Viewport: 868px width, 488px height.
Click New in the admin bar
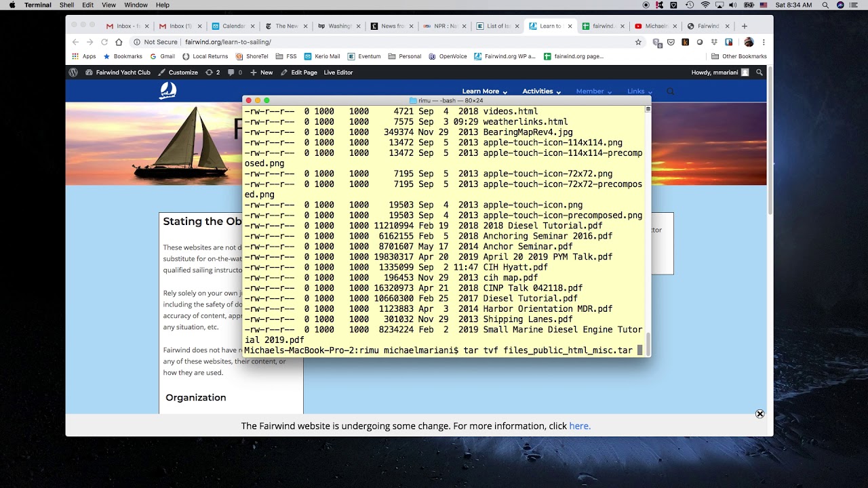point(261,73)
